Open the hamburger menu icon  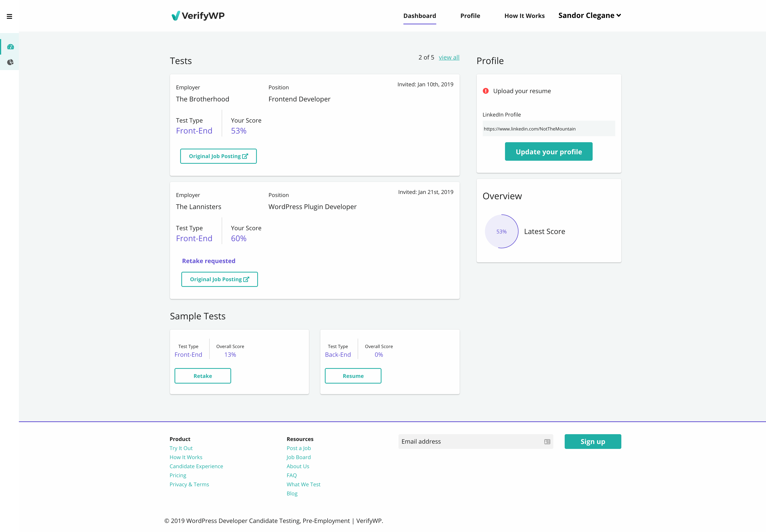9,16
